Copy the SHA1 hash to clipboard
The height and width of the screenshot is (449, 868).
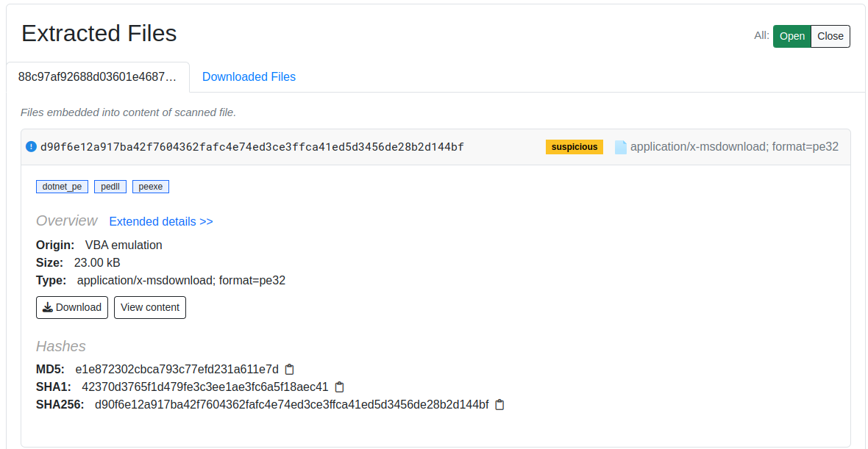pyautogui.click(x=339, y=387)
